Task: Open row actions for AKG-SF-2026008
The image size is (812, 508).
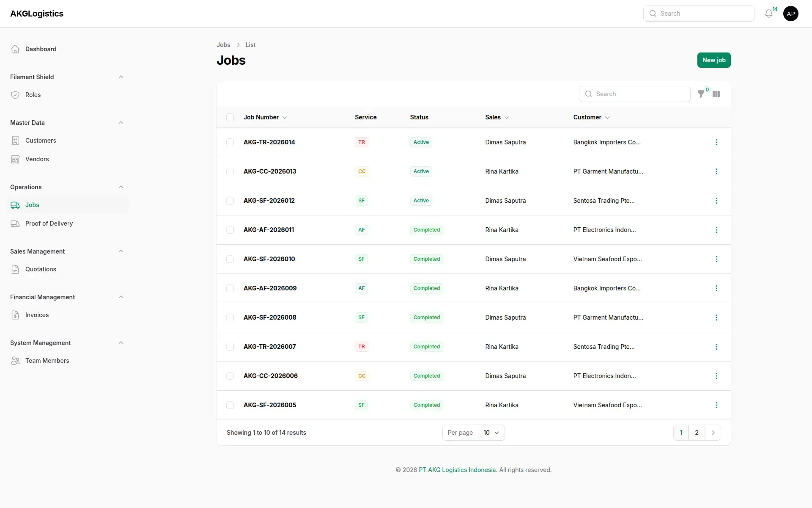Action: (716, 317)
